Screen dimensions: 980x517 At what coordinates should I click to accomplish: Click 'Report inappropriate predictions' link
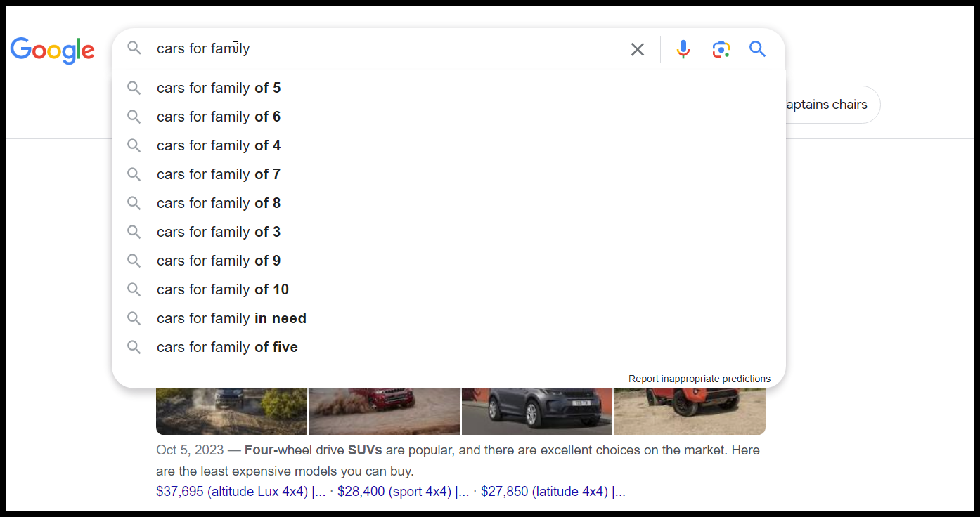click(699, 379)
